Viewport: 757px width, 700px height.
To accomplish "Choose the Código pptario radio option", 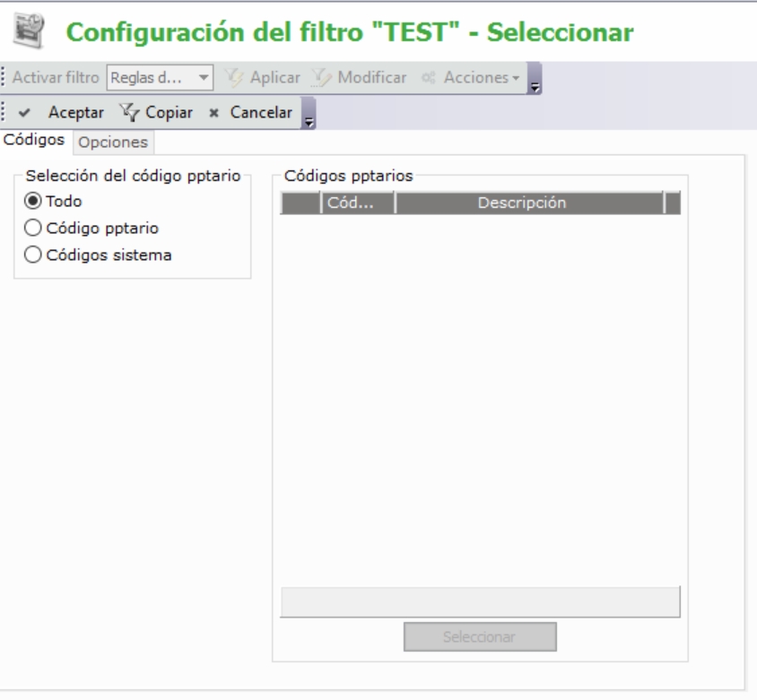I will [x=32, y=228].
